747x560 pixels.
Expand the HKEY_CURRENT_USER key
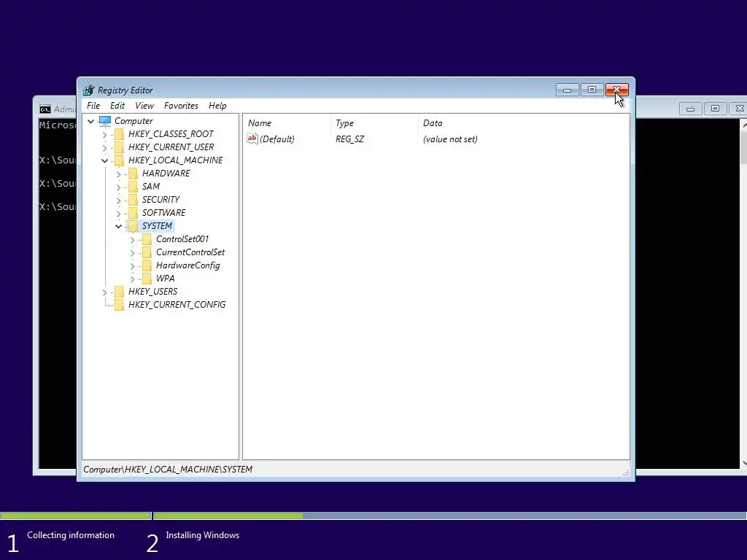(104, 147)
